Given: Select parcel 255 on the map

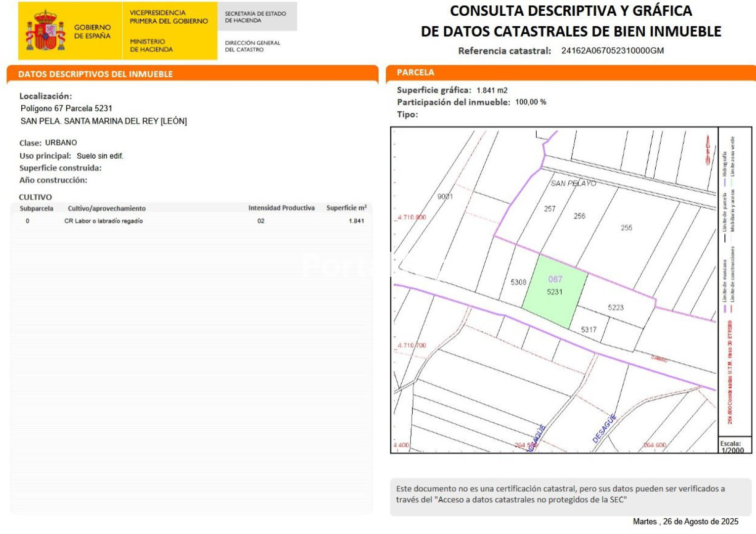Looking at the screenshot, I should [626, 228].
